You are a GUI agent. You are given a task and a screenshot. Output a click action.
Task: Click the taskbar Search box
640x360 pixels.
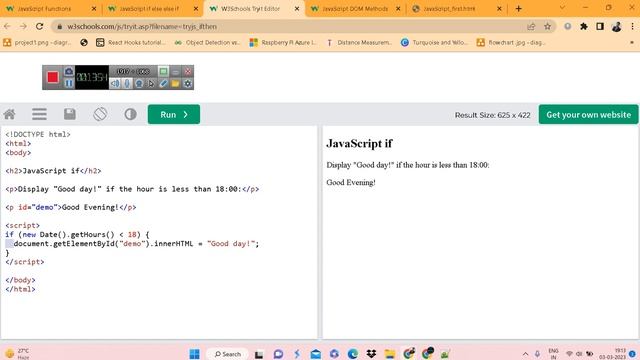click(228, 354)
